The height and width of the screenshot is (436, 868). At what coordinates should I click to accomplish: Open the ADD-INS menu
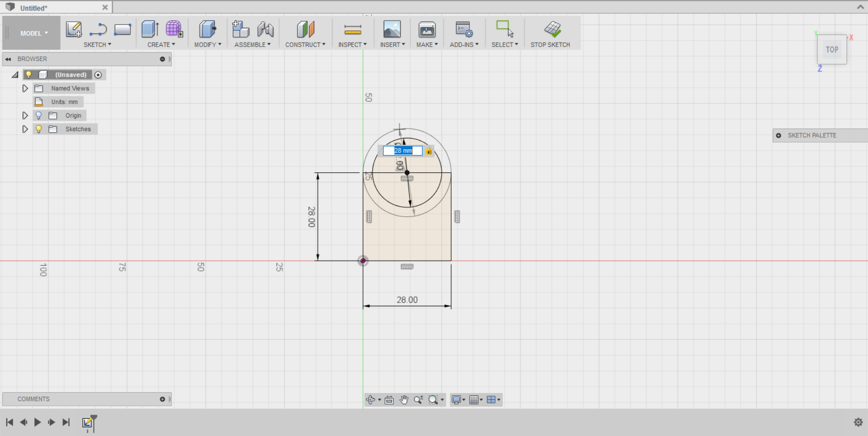point(464,45)
